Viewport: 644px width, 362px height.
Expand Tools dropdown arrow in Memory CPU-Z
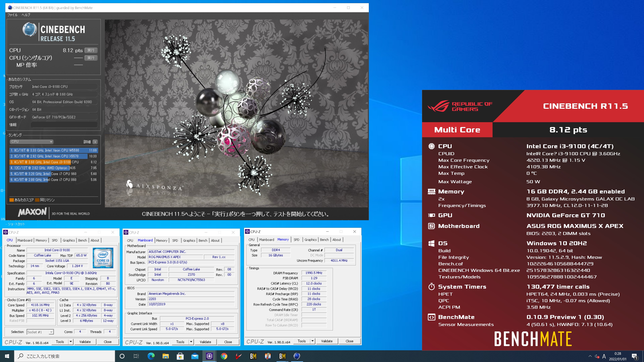pyautogui.click(x=312, y=341)
